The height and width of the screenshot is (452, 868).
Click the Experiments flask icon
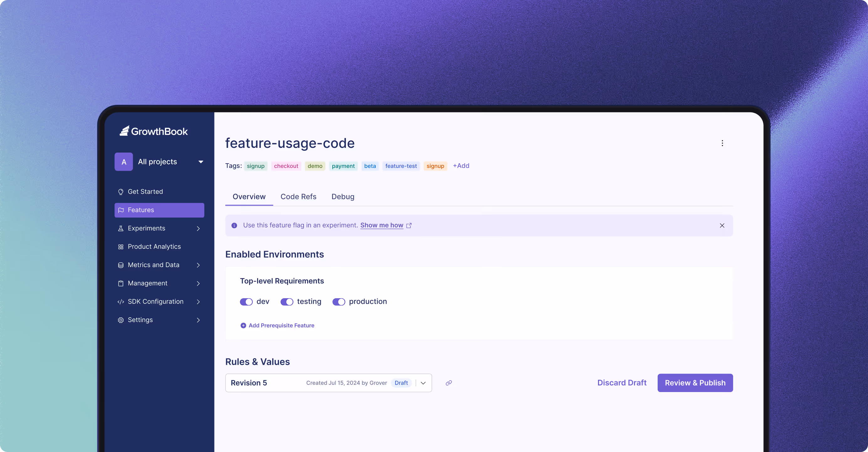pos(121,229)
